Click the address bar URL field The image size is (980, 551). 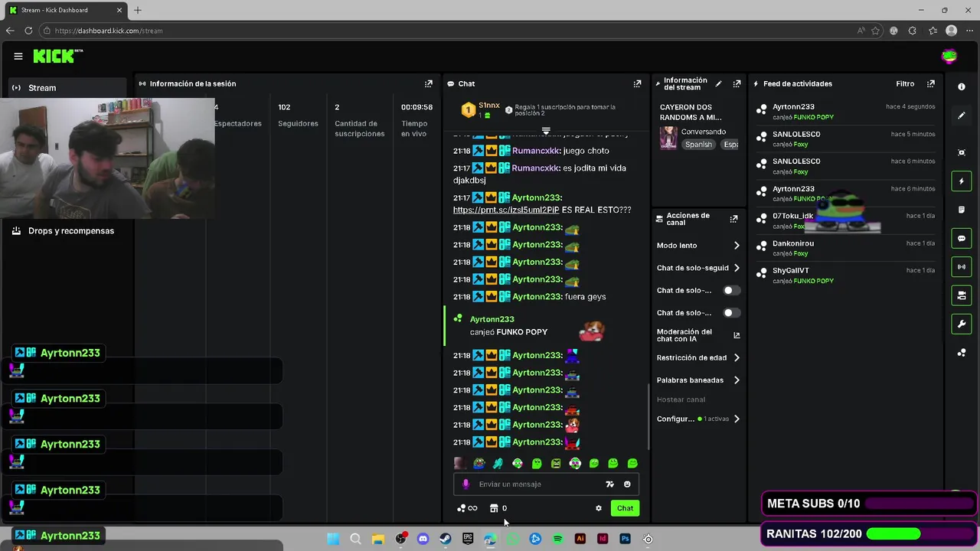tap(444, 31)
